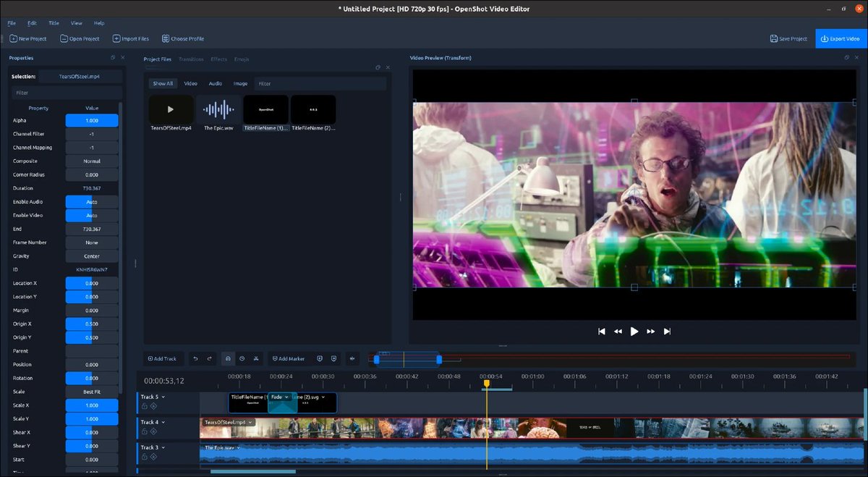Filter project files by Audio
Image resolution: width=868 pixels, height=477 pixels.
(216, 83)
